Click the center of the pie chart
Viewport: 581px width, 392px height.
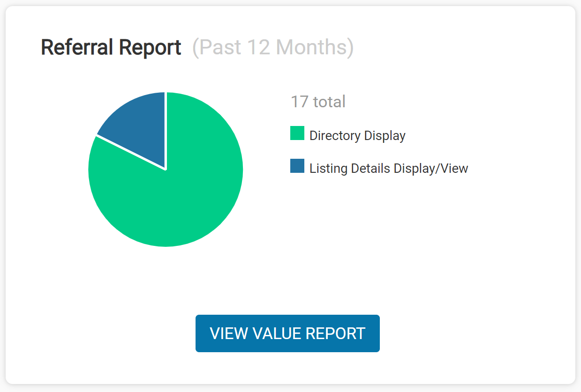tap(166, 170)
